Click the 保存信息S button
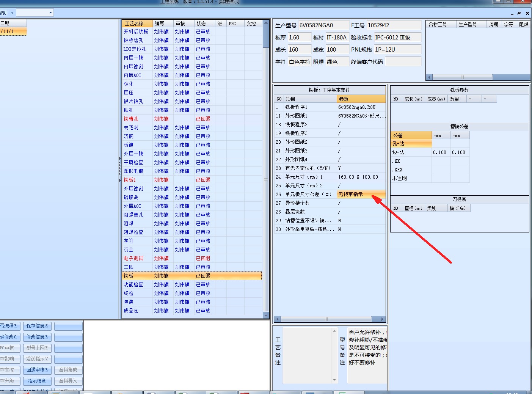Viewport: 532px width, 394px height. (37, 326)
